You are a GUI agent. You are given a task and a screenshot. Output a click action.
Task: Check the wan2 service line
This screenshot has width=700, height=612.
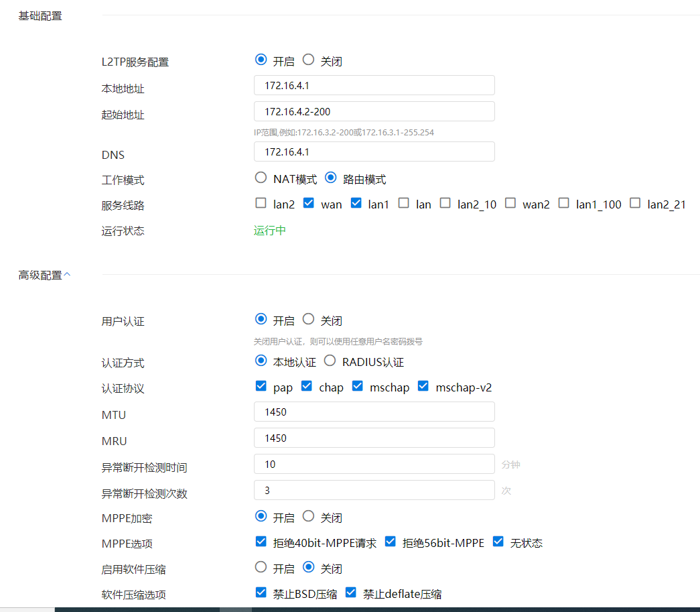[510, 203]
